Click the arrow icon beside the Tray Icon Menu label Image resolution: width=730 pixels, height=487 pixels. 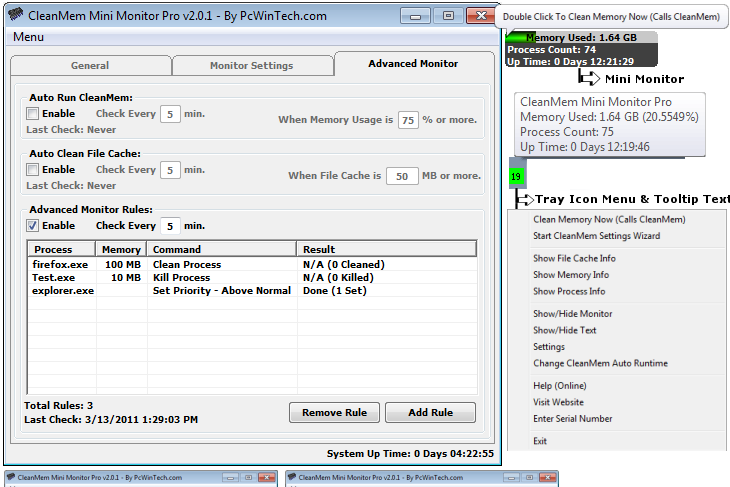point(525,200)
